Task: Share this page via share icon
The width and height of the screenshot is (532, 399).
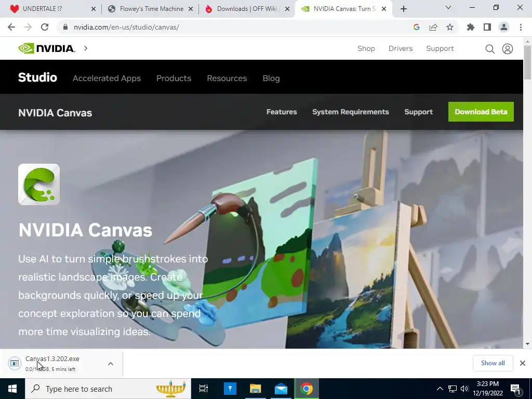Action: 433,27
